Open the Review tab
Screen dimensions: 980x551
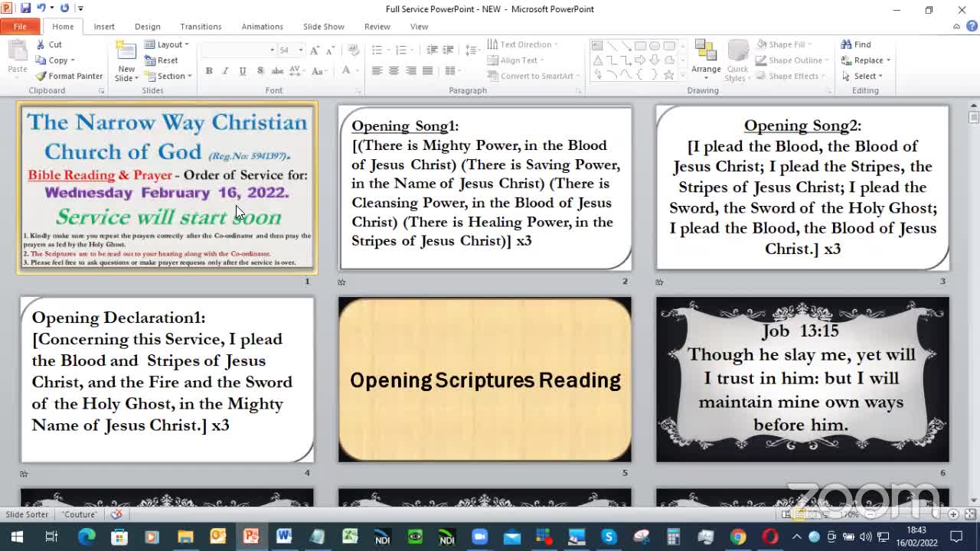tap(377, 26)
